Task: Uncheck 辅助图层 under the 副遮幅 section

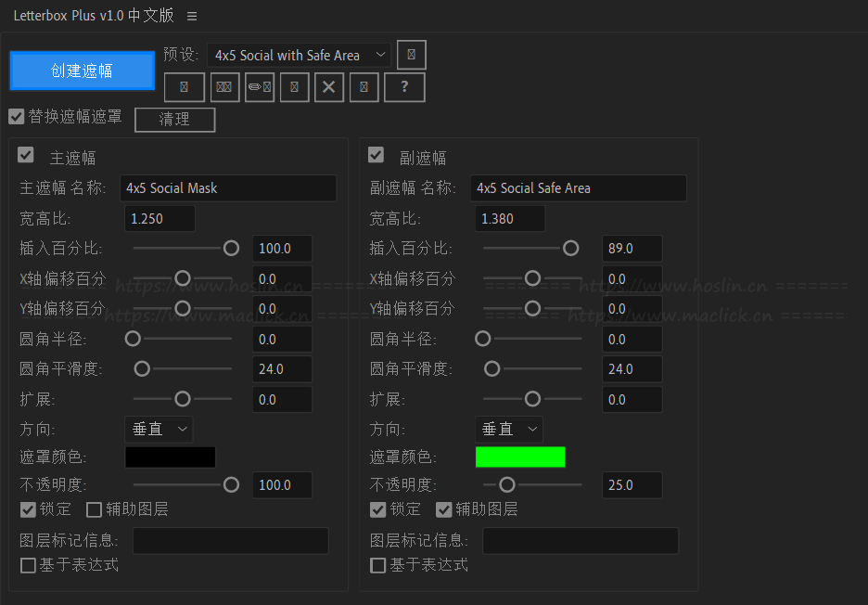Action: click(444, 509)
